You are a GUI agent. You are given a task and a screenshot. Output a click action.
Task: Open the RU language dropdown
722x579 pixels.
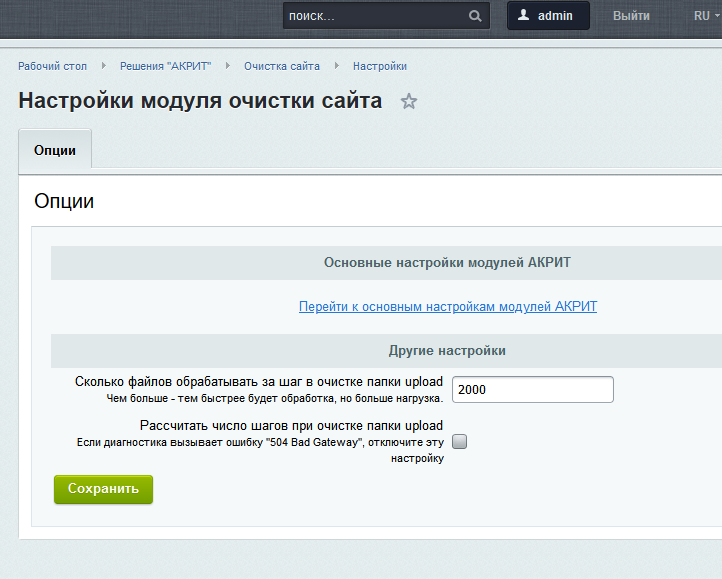(x=705, y=16)
